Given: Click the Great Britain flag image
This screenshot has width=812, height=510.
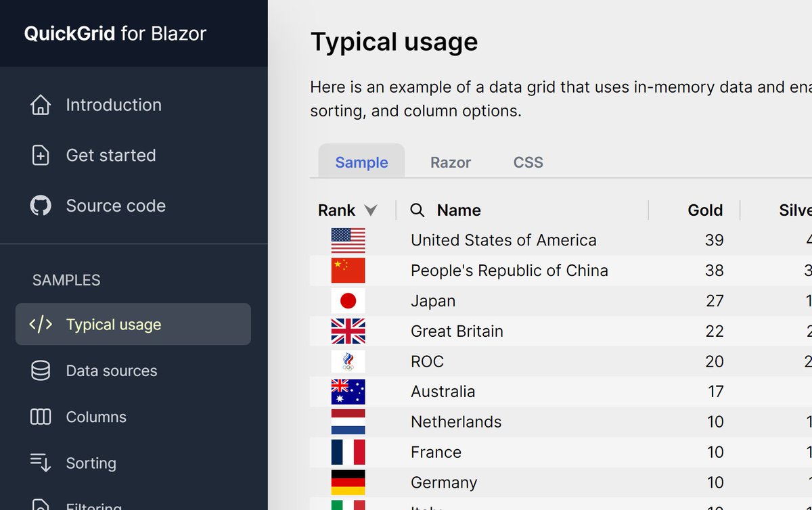Looking at the screenshot, I should coord(348,331).
